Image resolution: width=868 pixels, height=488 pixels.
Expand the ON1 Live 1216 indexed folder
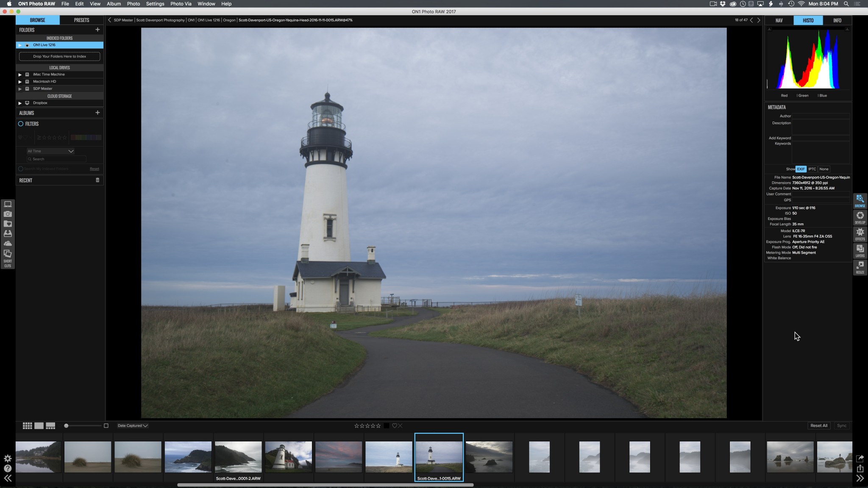[x=20, y=45]
